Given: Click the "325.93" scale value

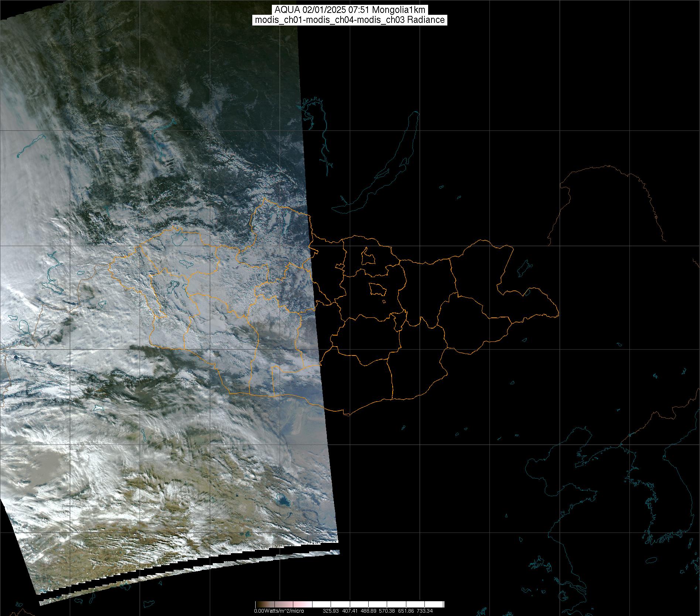Looking at the screenshot, I should point(331,611).
